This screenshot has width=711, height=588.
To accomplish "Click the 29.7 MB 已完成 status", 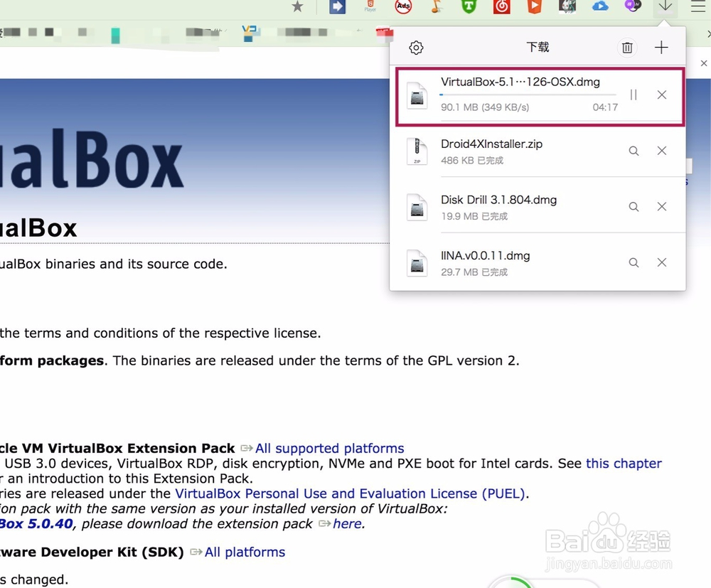I will (474, 272).
